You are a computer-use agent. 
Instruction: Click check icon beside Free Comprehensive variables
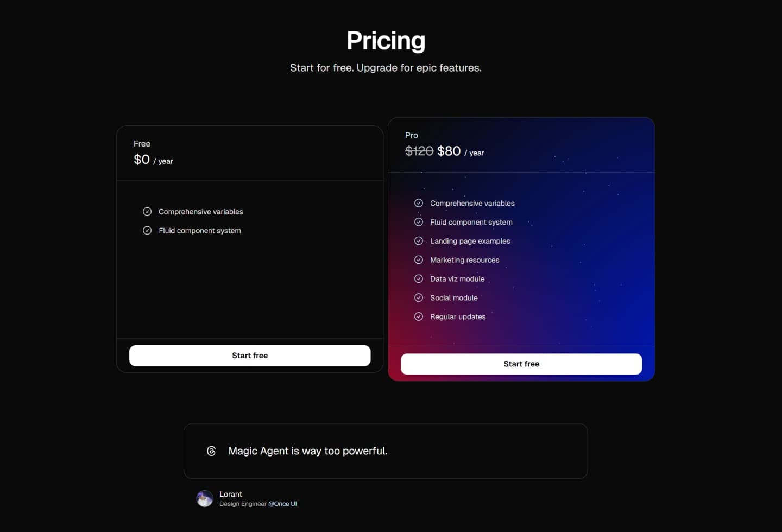pyautogui.click(x=147, y=212)
